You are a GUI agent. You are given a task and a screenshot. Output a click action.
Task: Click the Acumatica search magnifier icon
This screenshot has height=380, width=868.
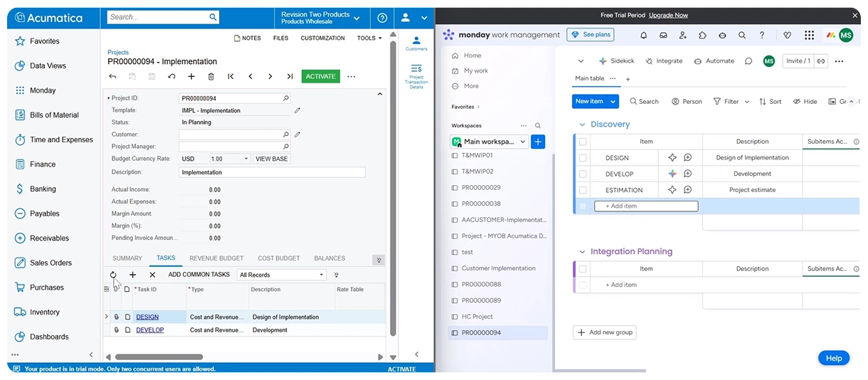click(213, 17)
